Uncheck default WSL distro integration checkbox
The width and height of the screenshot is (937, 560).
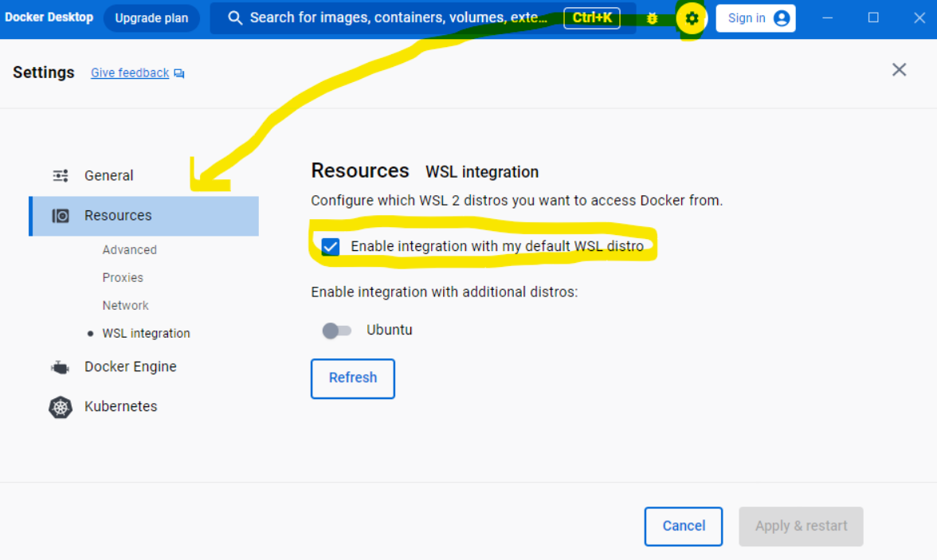click(x=331, y=246)
